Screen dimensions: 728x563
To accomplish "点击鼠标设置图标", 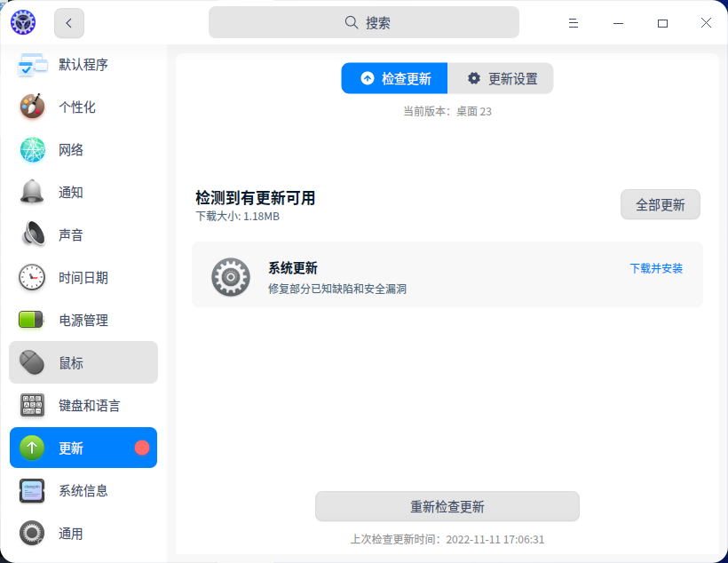I will tap(32, 362).
